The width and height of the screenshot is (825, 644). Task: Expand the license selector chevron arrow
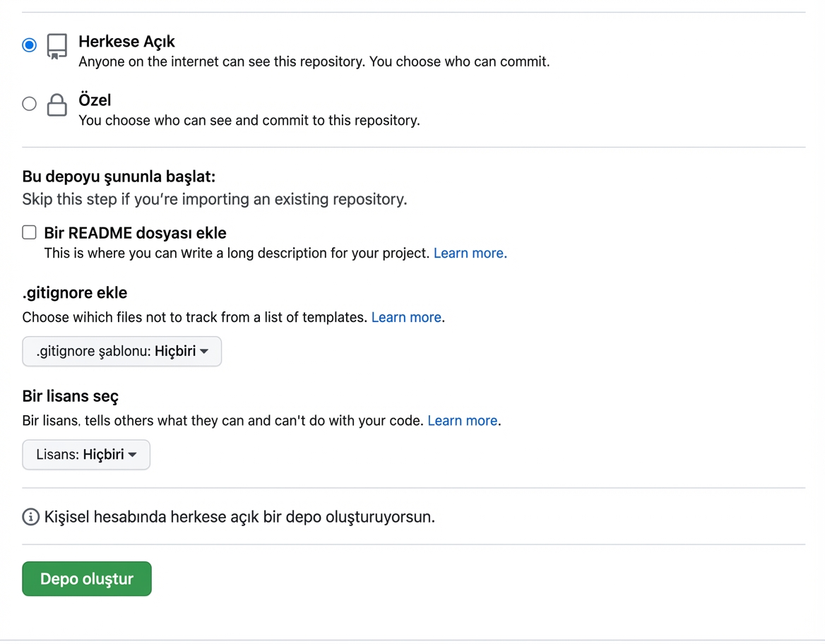[x=133, y=455]
